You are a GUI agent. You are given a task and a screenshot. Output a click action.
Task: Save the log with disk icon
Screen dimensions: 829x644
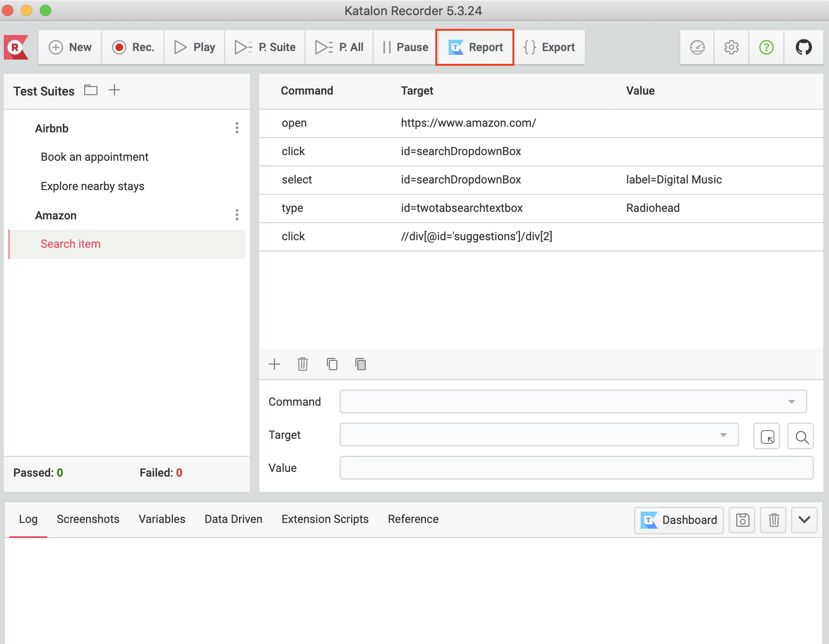point(742,520)
